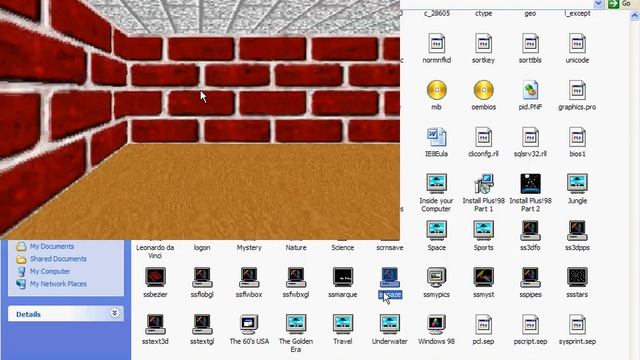Click the logon file label
The width and height of the screenshot is (640, 360).
pyautogui.click(x=202, y=248)
